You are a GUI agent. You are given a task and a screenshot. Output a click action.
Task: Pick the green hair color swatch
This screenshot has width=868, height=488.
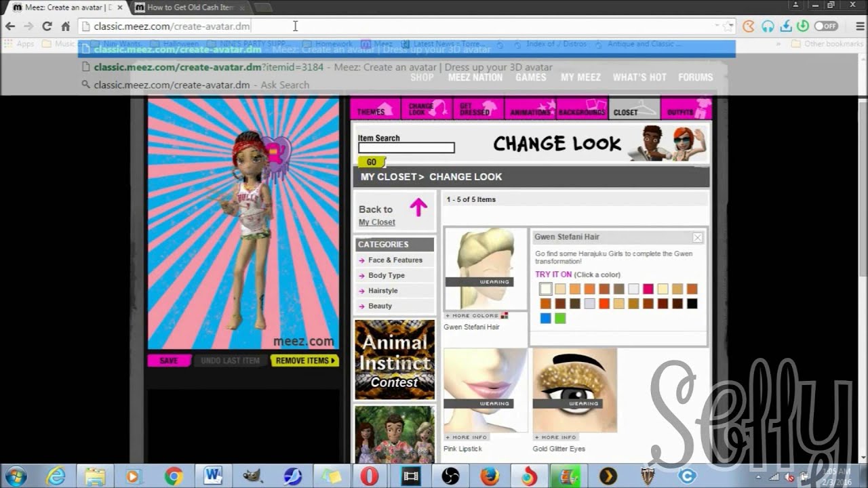(x=560, y=318)
